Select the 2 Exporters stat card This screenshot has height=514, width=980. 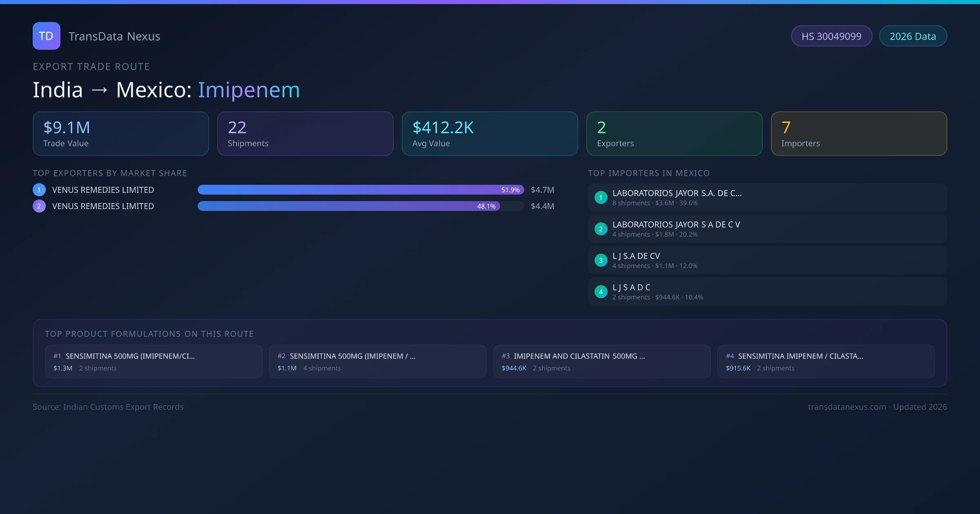click(675, 134)
